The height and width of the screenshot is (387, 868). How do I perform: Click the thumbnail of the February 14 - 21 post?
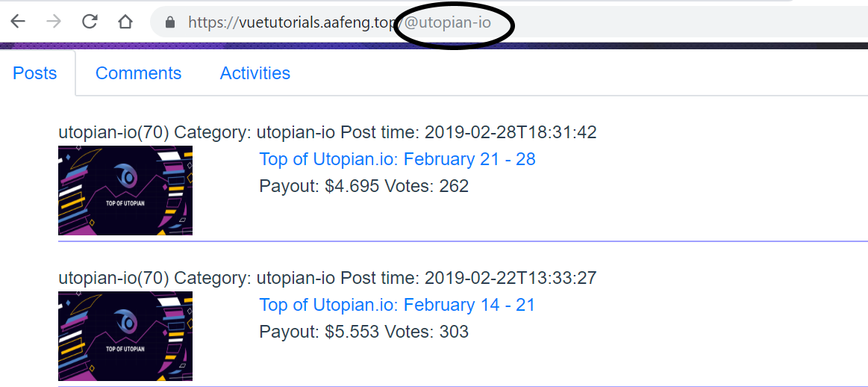(125, 336)
